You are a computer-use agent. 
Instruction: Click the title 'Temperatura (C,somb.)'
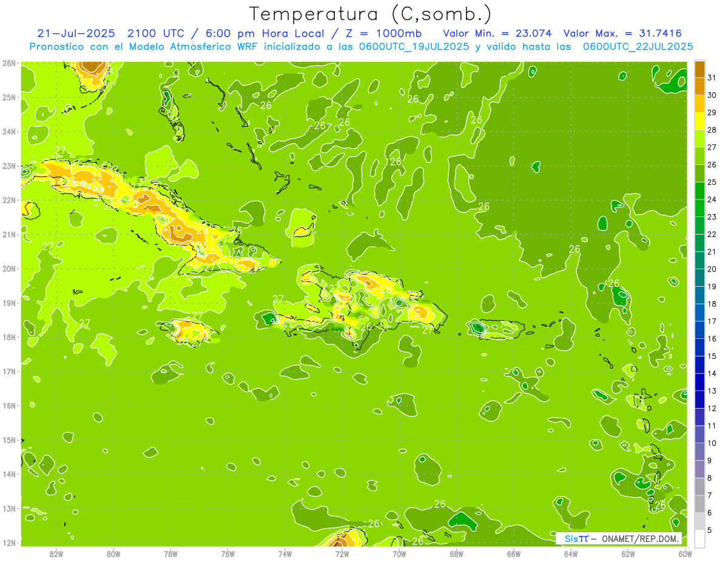(x=370, y=14)
